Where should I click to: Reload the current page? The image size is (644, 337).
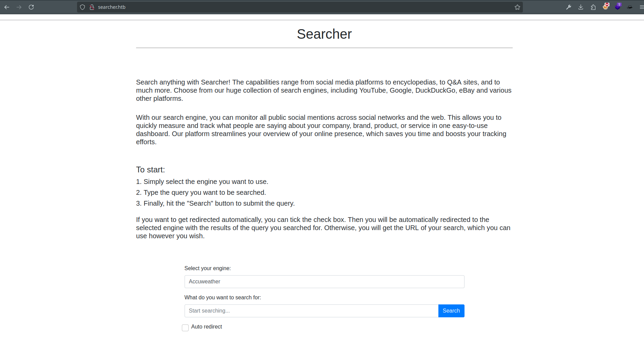pyautogui.click(x=31, y=7)
